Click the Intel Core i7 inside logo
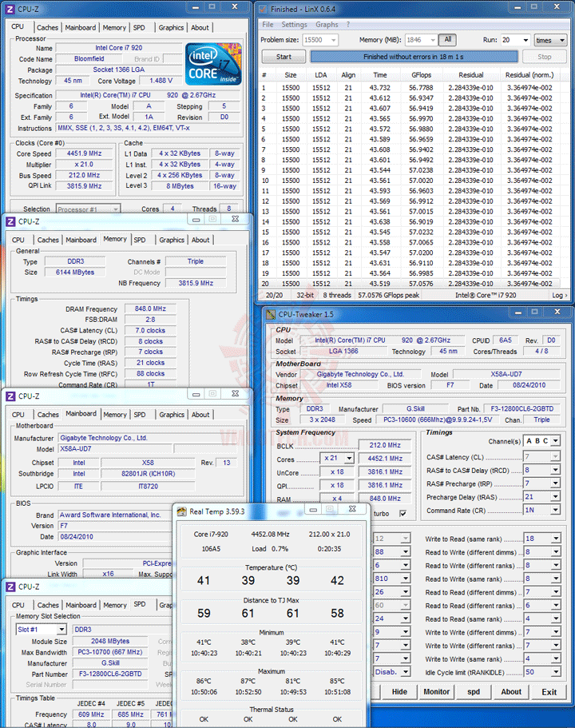Viewport: 575px width, 728px height. 213,64
